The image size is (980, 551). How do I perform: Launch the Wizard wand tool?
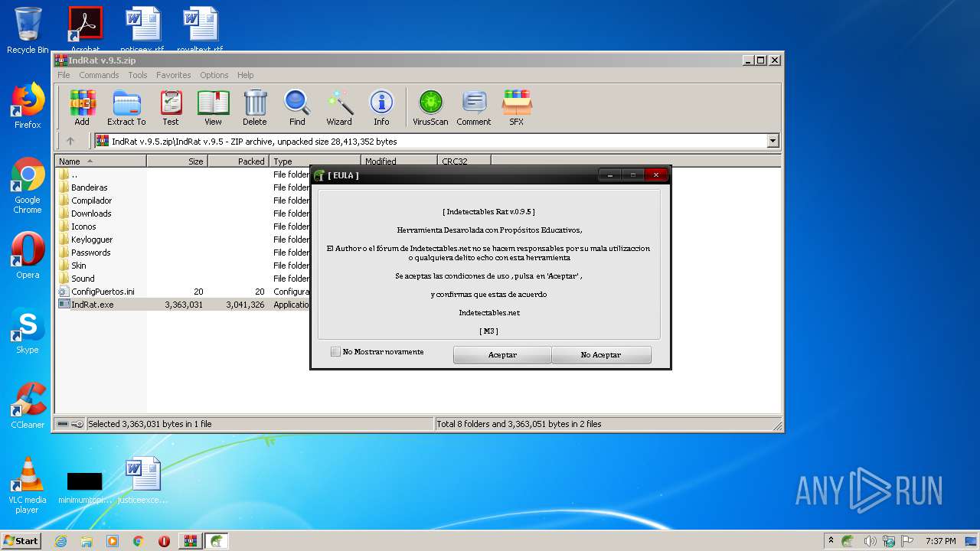click(339, 107)
